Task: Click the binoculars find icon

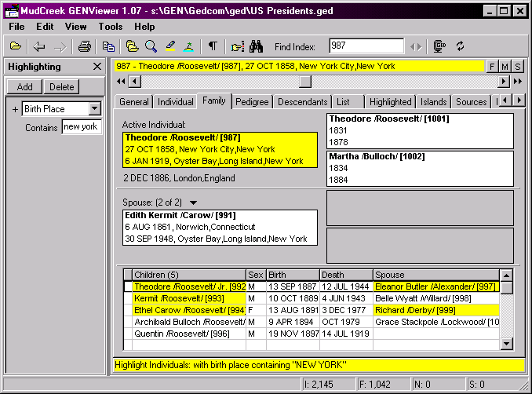Action: [x=255, y=46]
